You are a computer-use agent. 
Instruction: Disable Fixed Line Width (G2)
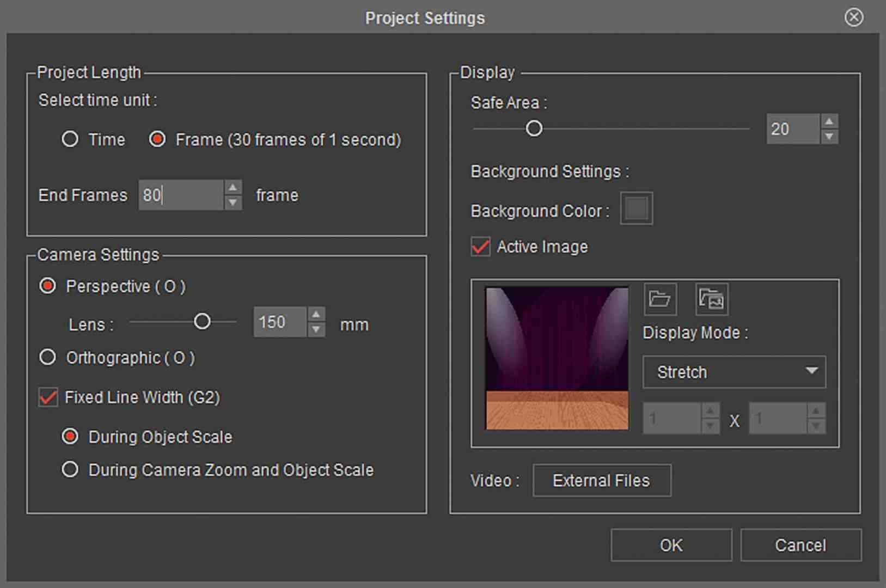47,397
